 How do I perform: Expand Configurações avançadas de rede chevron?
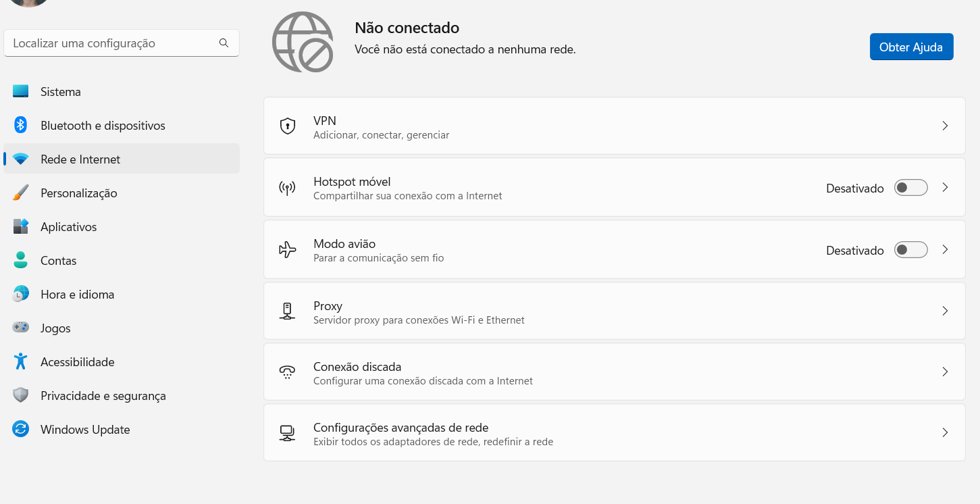pyautogui.click(x=945, y=432)
